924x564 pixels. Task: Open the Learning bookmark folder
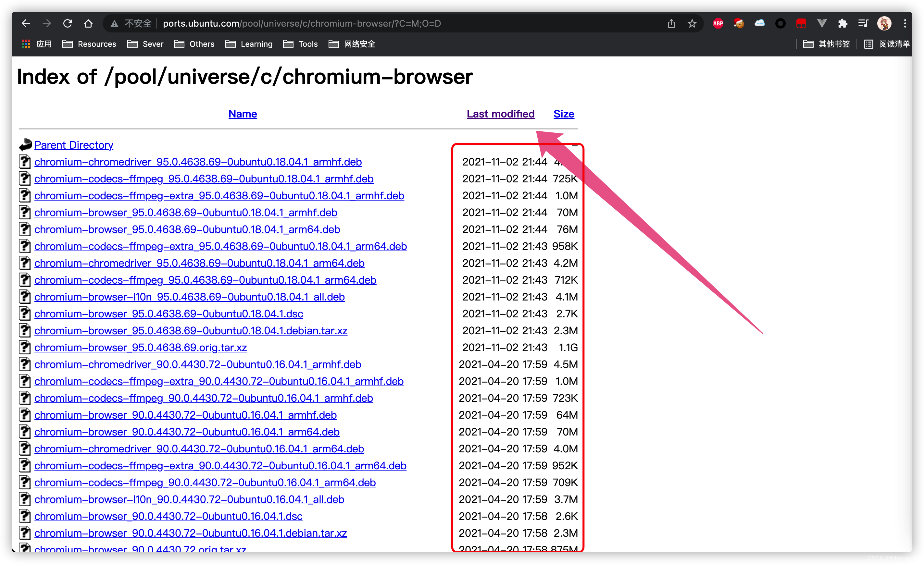point(249,44)
